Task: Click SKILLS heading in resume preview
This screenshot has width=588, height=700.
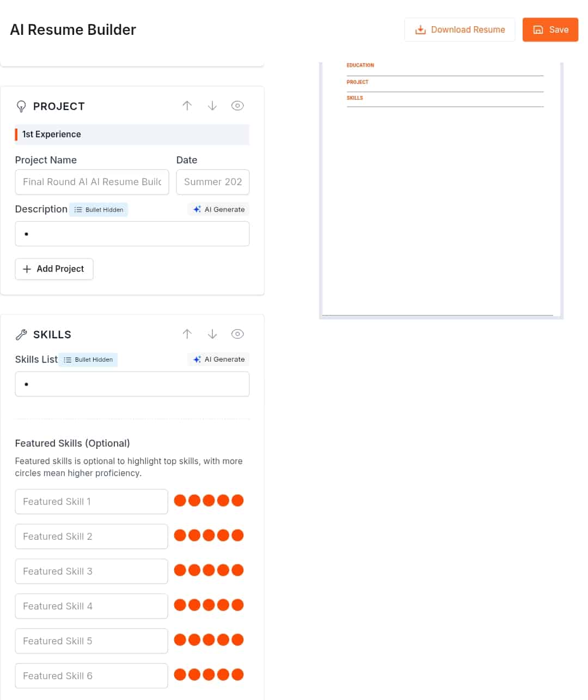Action: tap(355, 98)
